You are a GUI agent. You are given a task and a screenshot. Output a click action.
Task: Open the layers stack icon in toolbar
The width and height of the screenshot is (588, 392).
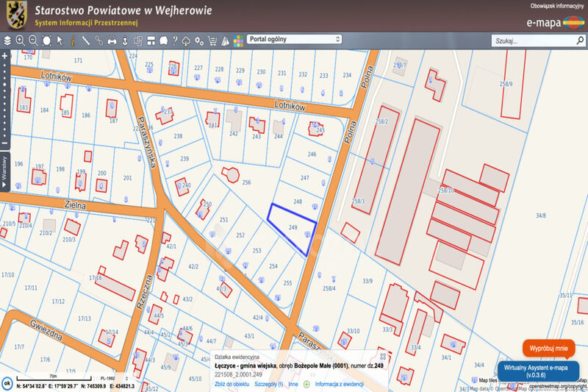click(7, 40)
